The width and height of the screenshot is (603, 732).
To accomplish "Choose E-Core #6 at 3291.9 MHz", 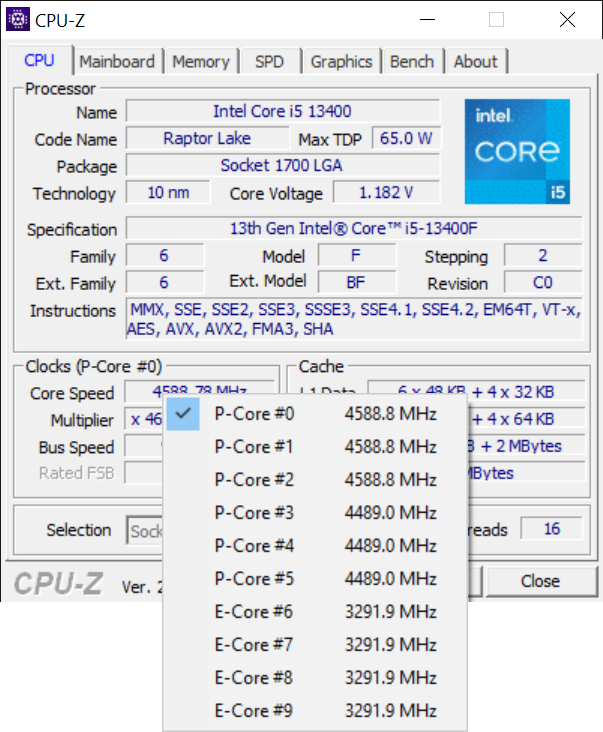I will pos(315,612).
